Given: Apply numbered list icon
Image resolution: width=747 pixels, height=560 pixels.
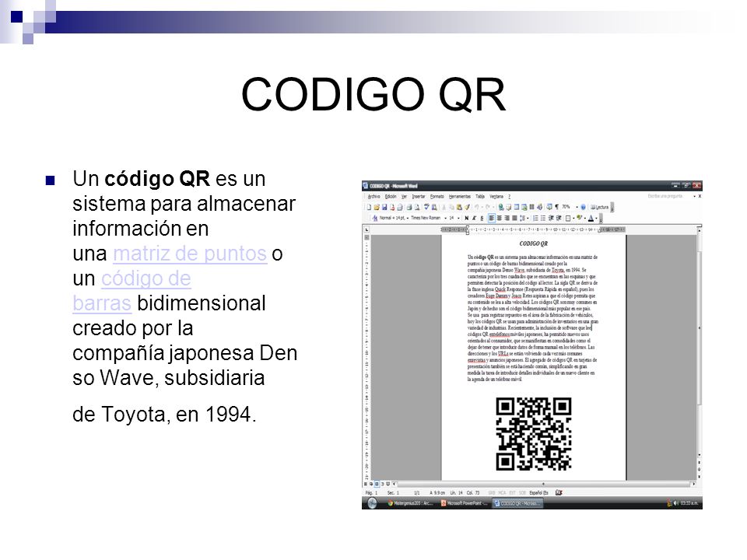Looking at the screenshot, I should point(535,218).
